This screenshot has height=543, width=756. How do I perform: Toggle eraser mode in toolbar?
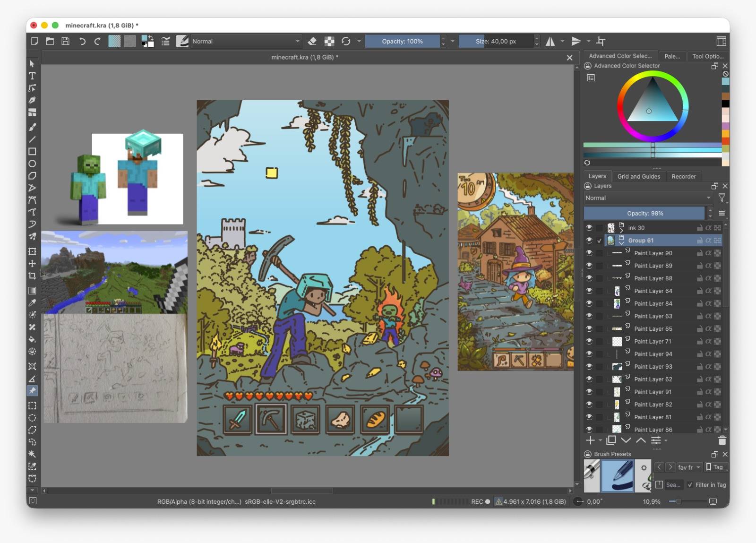[312, 41]
